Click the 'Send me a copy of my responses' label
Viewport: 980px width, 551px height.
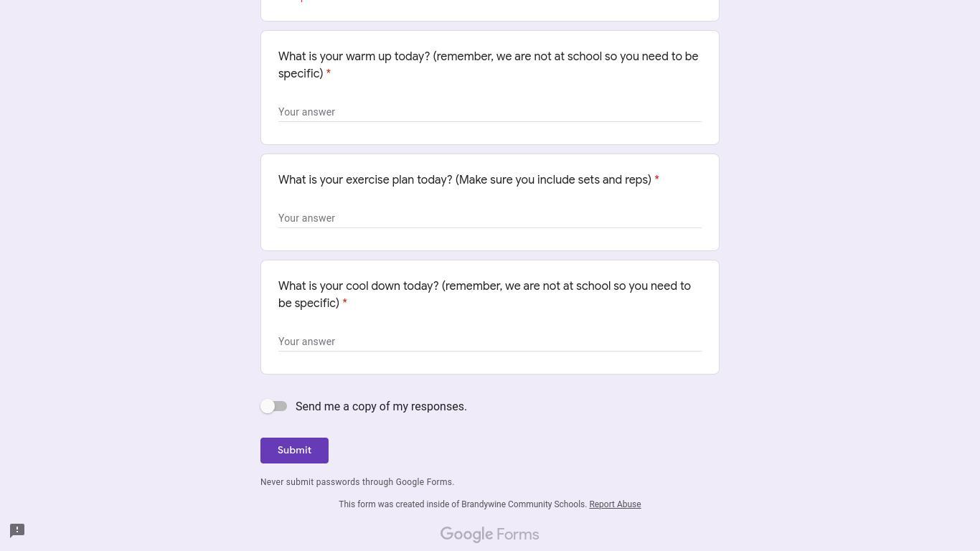click(381, 406)
